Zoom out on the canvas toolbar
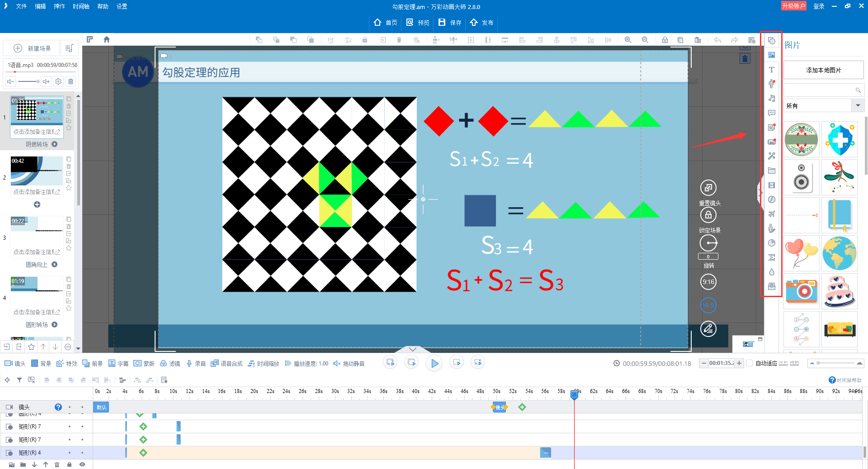Viewport: 868px width, 469px height. click(645, 40)
